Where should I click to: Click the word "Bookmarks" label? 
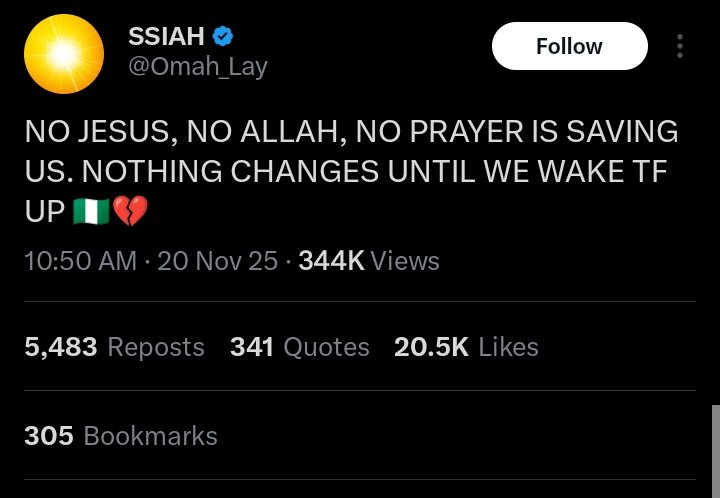click(150, 436)
